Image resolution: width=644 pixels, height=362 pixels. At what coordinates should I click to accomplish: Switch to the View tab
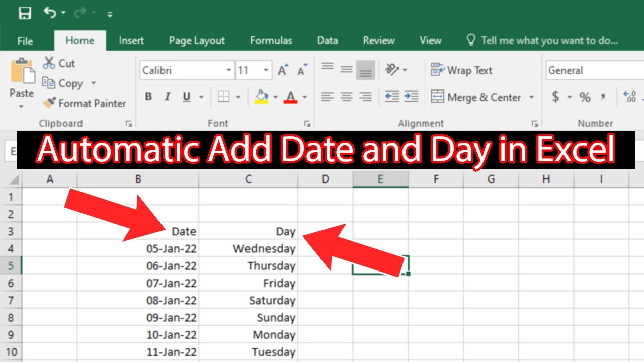(430, 41)
